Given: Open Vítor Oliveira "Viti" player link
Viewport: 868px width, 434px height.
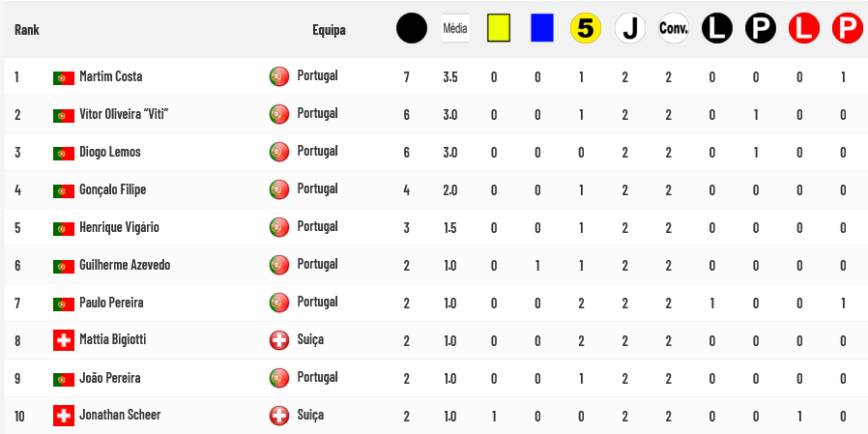Looking at the screenshot, I should (x=124, y=114).
